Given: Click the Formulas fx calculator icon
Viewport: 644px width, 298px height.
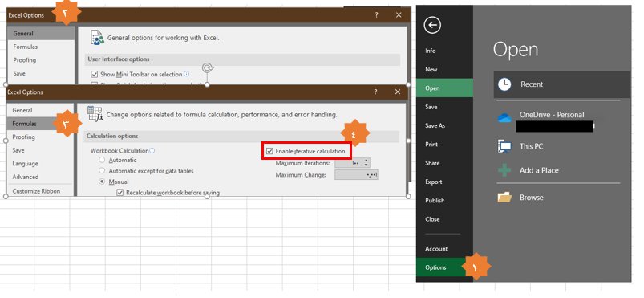Looking at the screenshot, I should click(x=95, y=114).
